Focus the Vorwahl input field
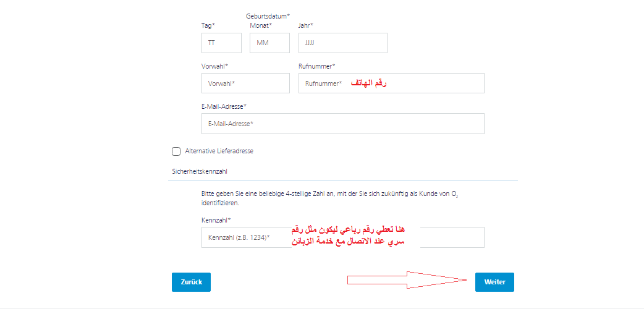The image size is (644, 327). click(245, 83)
